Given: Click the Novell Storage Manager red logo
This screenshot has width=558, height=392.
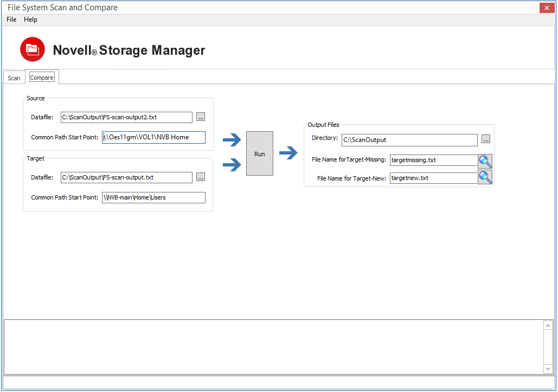Looking at the screenshot, I should click(33, 50).
